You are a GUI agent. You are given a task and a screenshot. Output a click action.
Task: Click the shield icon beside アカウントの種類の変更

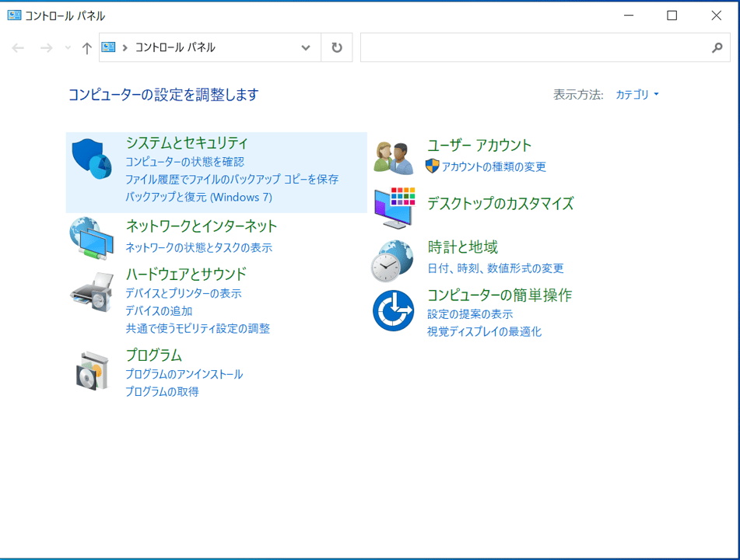pos(432,166)
